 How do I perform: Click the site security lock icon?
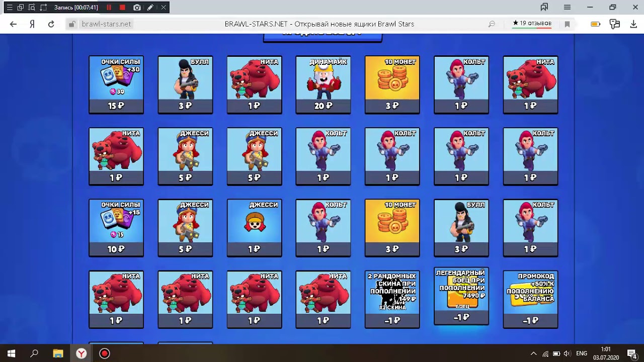coord(72,24)
